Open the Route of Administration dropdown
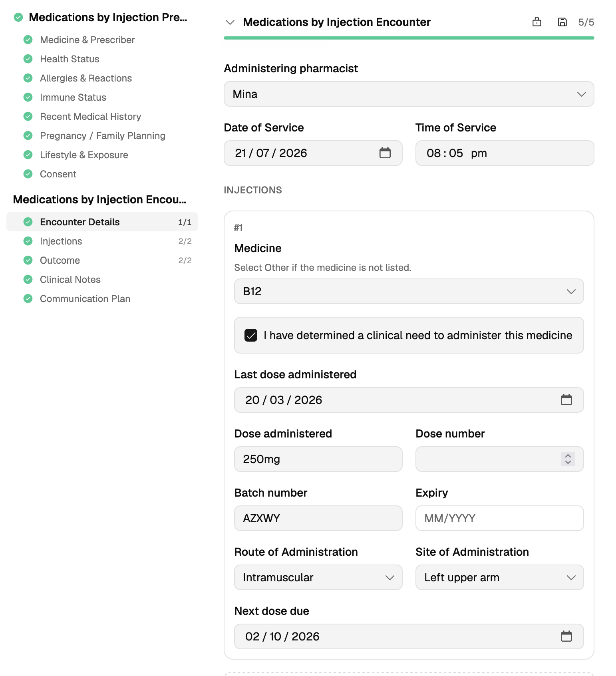The image size is (616, 676). (318, 577)
